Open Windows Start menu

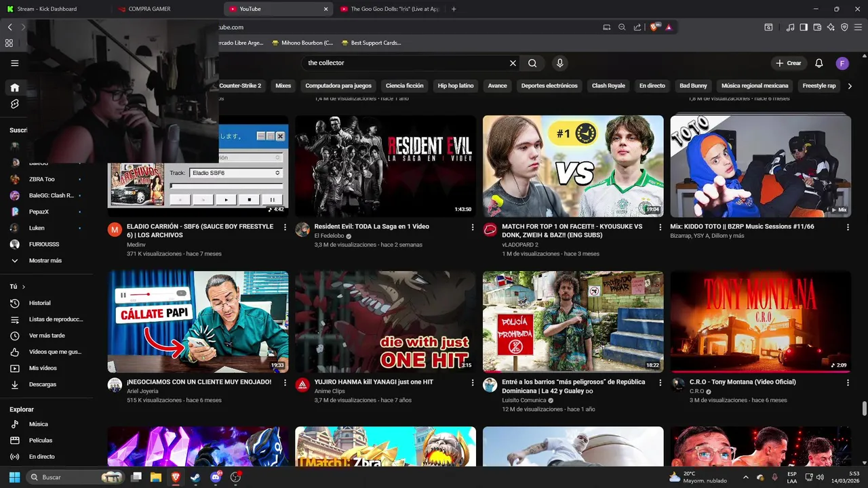(x=14, y=477)
